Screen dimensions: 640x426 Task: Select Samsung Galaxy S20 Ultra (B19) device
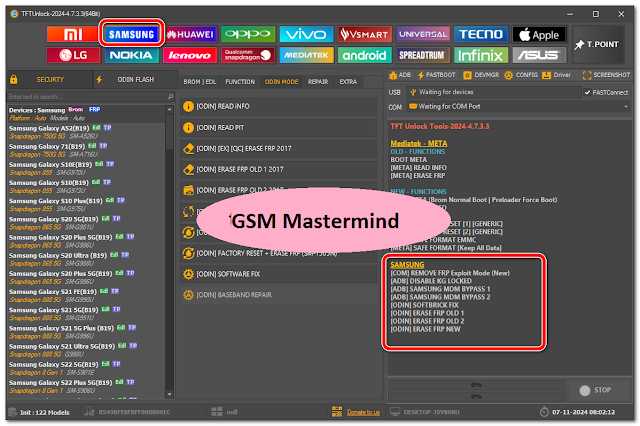click(87, 260)
